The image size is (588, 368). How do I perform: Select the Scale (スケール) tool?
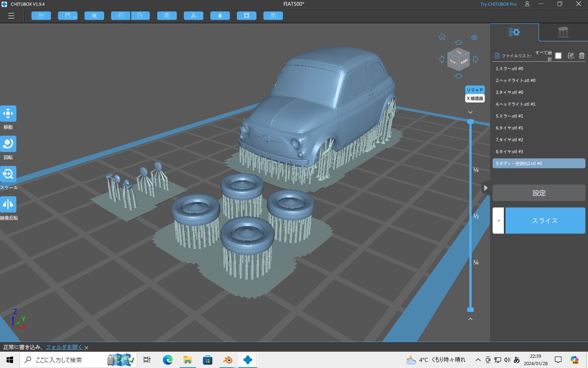click(x=8, y=174)
